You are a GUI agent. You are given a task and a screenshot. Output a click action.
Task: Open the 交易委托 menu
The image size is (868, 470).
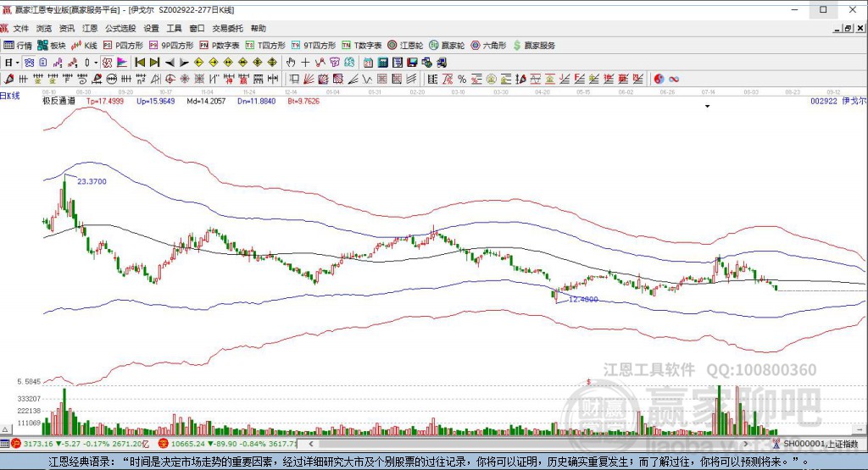tap(227, 28)
